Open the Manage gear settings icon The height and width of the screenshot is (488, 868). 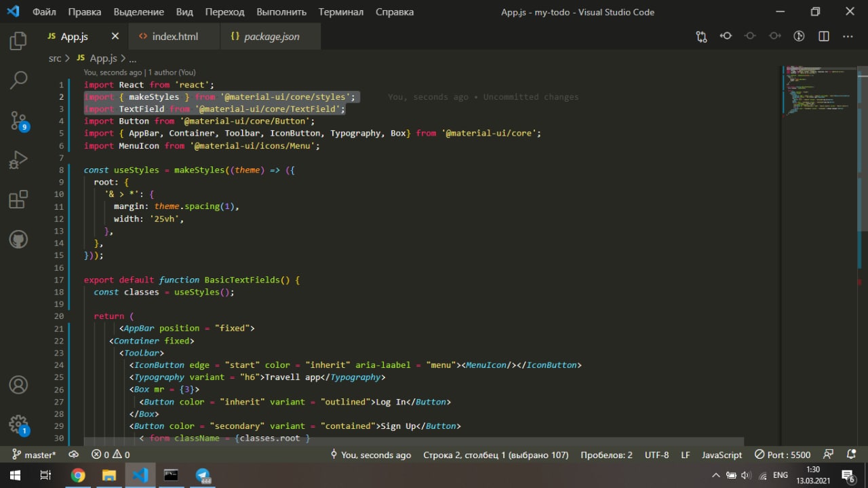18,424
